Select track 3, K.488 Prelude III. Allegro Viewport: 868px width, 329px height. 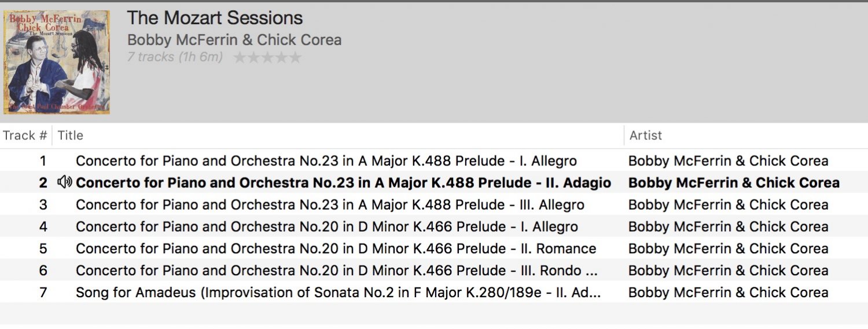tap(330, 205)
